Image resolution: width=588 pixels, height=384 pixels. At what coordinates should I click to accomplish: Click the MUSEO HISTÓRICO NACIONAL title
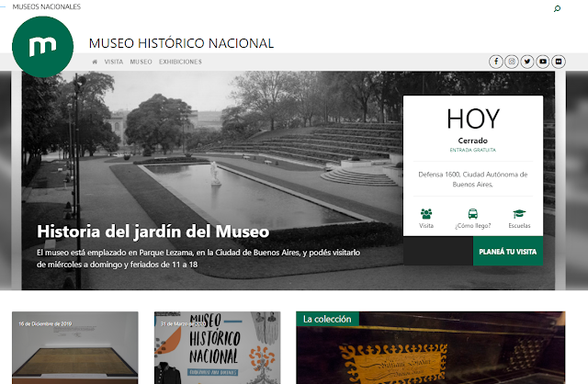coord(181,43)
